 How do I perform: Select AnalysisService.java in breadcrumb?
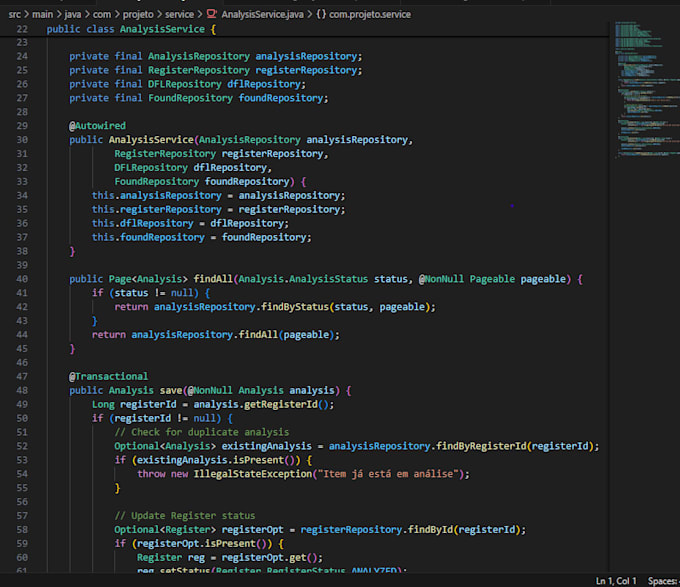[262, 14]
